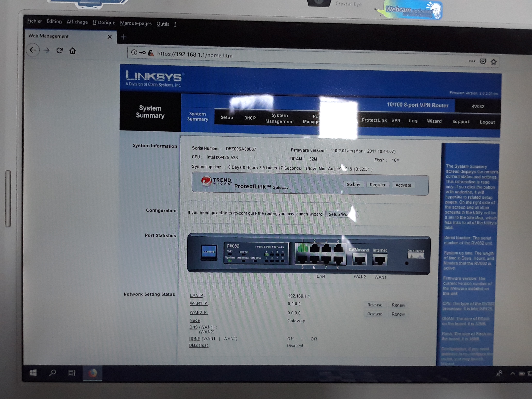532x399 pixels.
Task: Click the insecure connection padlock icon
Action: coord(151,53)
